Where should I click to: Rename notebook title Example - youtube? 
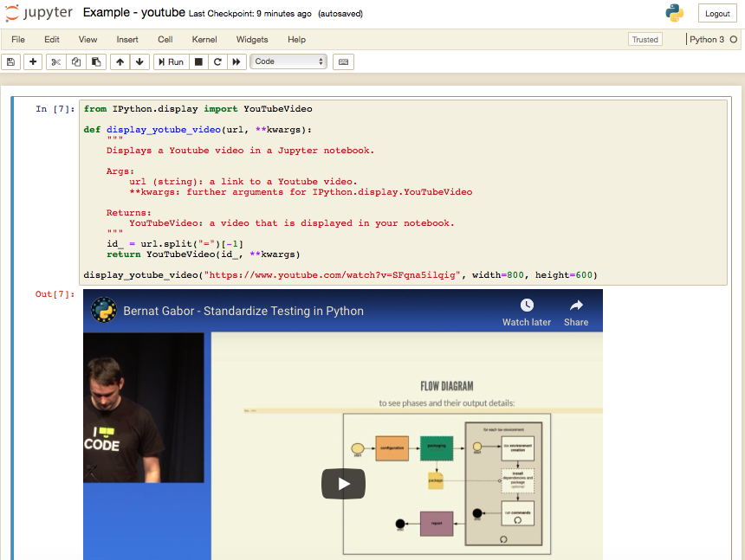click(134, 12)
